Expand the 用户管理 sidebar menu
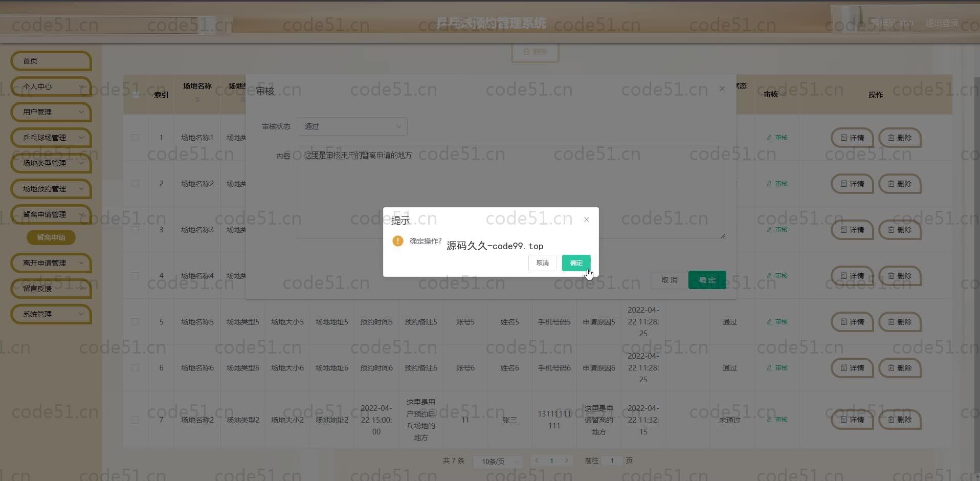Viewport: 980px width, 481px height. 51,112
